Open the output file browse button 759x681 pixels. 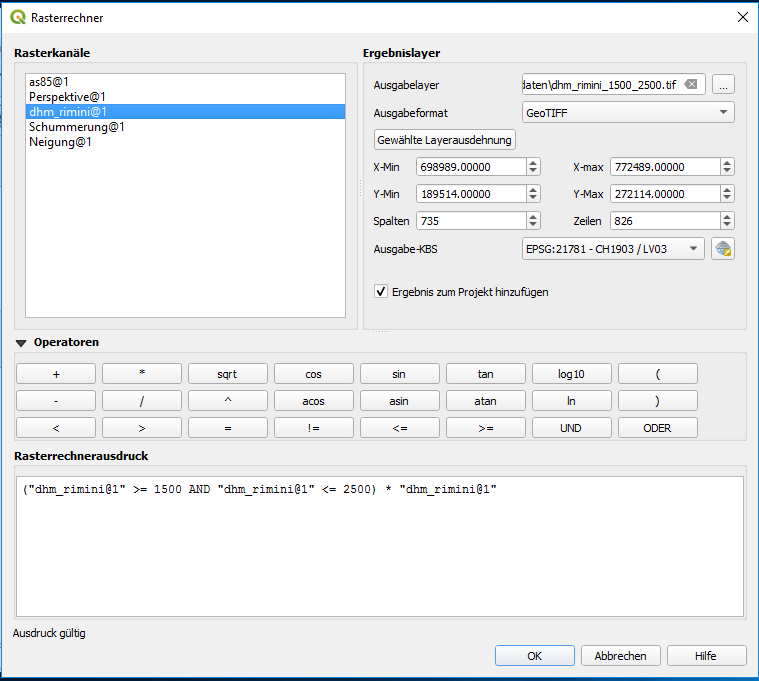pyautogui.click(x=723, y=85)
